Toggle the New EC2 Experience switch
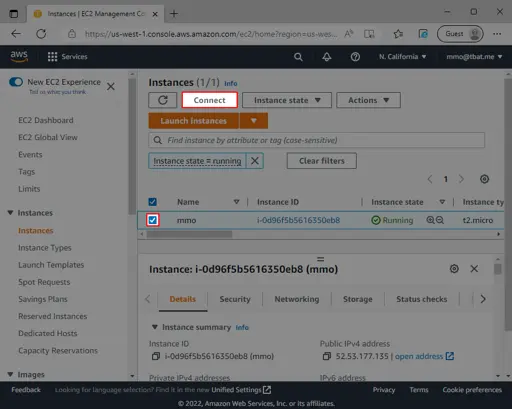The width and height of the screenshot is (512, 409). click(16, 82)
